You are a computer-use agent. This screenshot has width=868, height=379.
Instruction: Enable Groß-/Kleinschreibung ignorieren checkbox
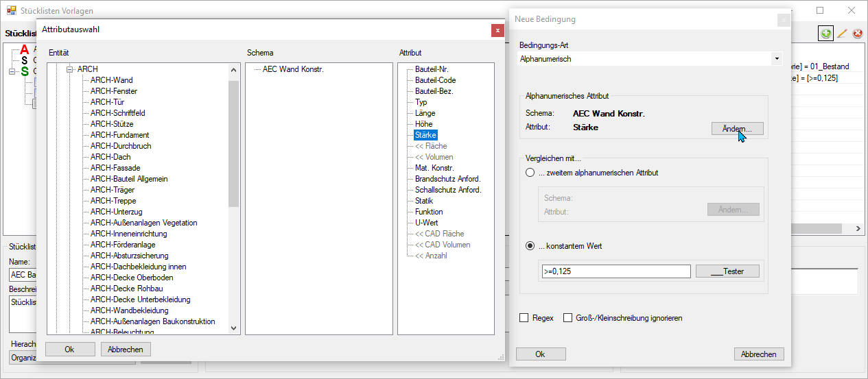pyautogui.click(x=567, y=318)
